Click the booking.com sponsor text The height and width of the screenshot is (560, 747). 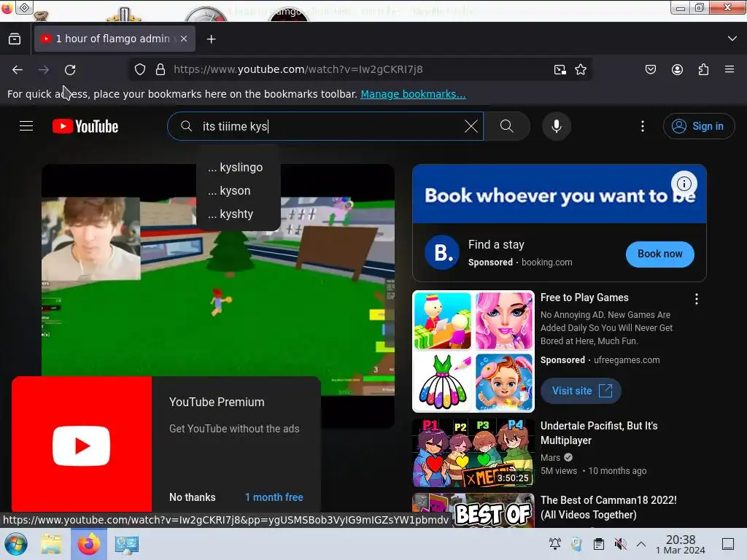(546, 262)
